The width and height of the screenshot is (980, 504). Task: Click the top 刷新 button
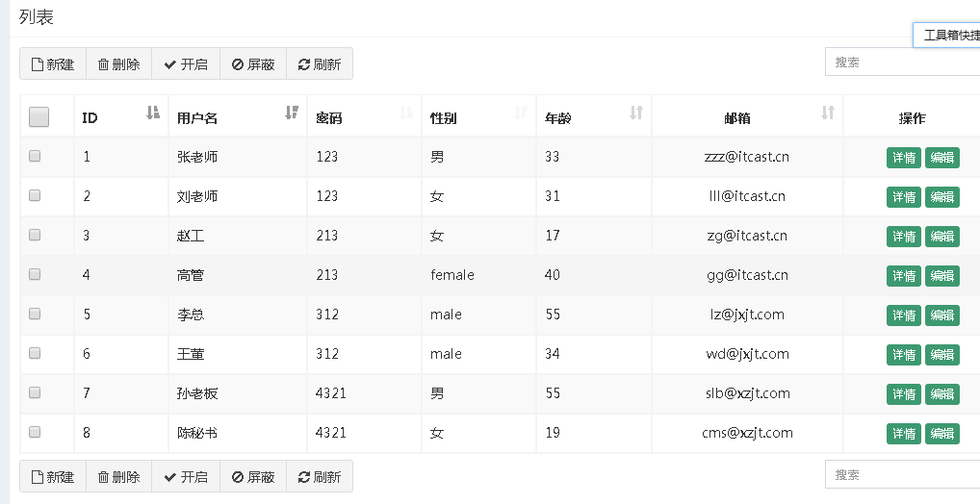[x=320, y=63]
